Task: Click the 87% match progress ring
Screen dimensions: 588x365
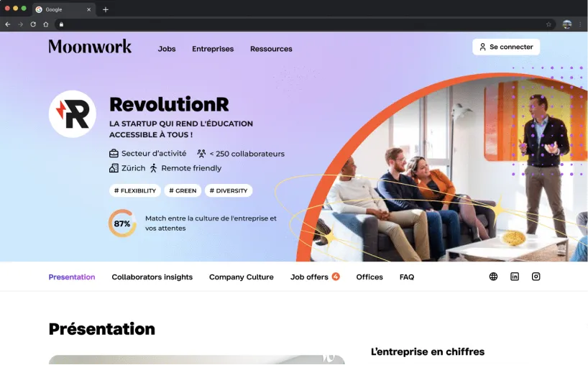Action: pos(122,223)
